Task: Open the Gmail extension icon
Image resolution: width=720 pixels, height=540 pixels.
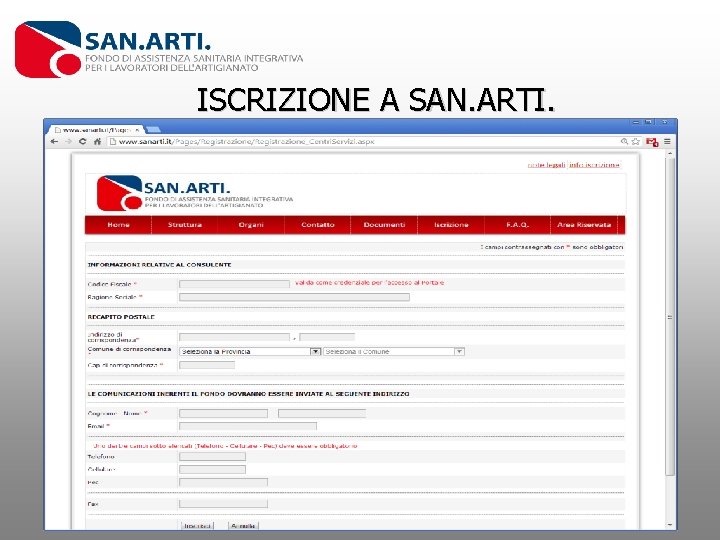Action: 652,142
